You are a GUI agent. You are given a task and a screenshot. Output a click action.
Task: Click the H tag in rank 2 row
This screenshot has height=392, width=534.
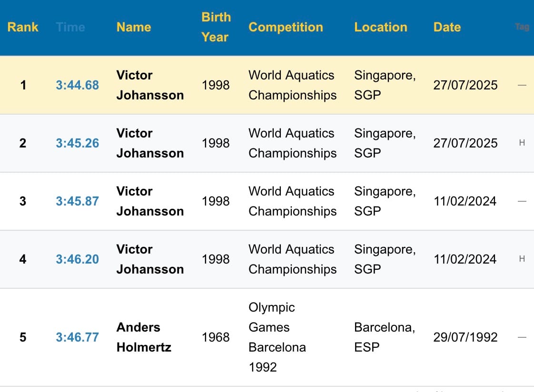coord(522,143)
